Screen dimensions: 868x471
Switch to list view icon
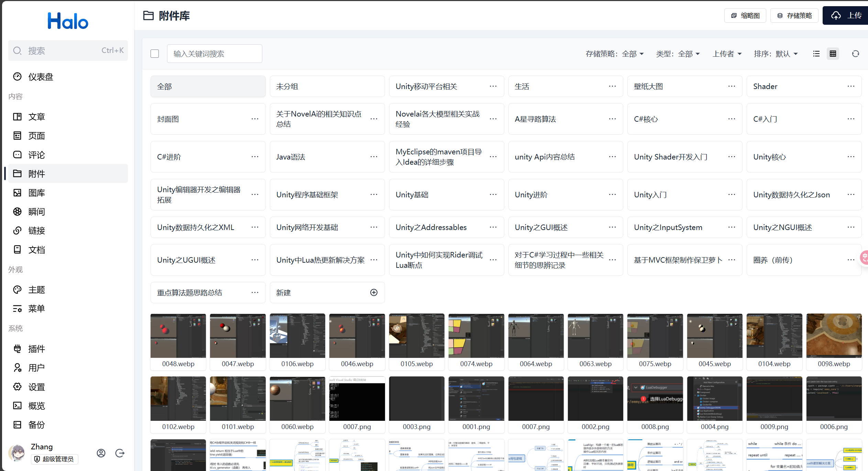coord(816,54)
